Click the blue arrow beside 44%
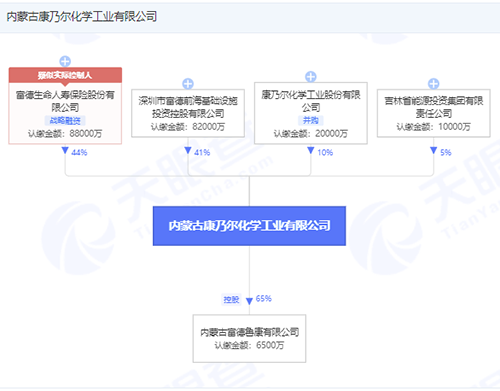The width and height of the screenshot is (500, 391). 65,151
